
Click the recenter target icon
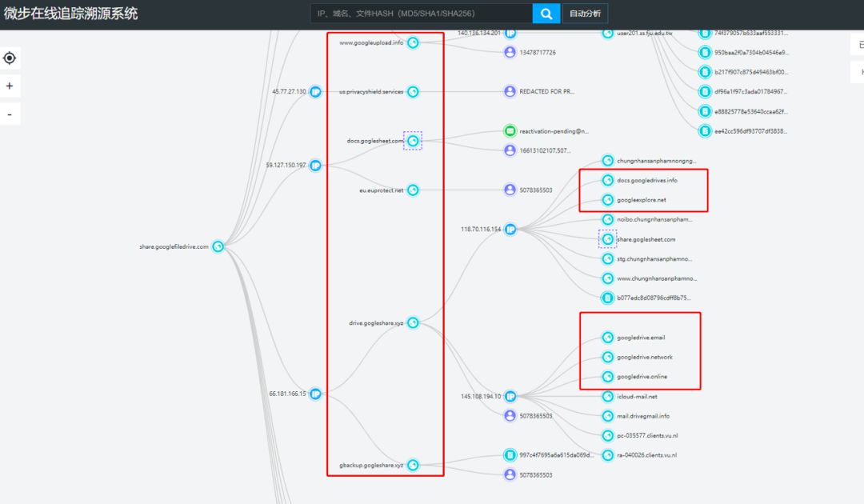10,58
